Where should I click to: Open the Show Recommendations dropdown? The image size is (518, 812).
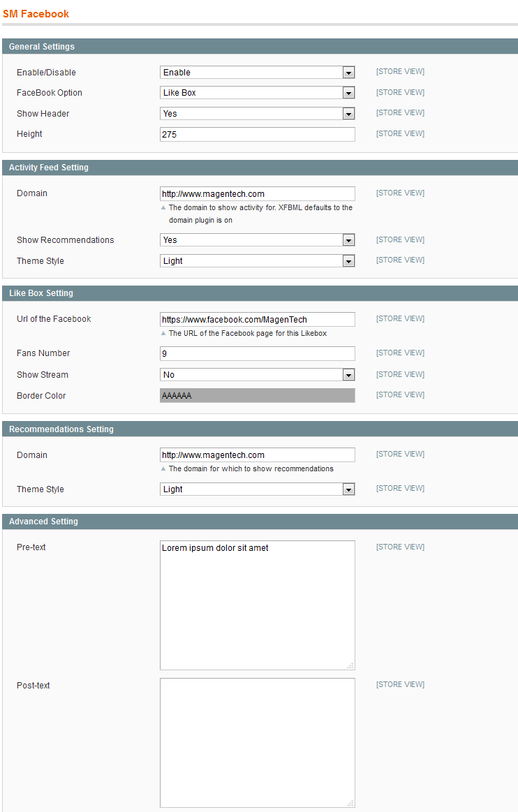[258, 239]
